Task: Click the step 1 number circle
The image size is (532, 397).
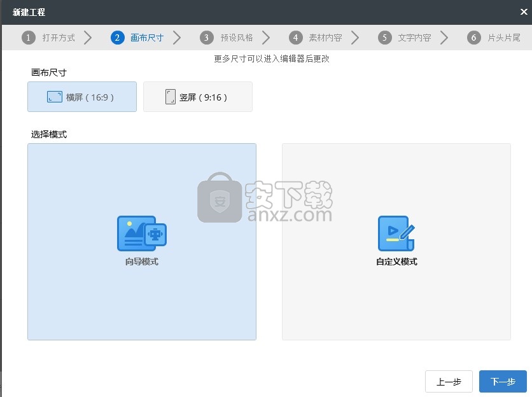Action: 28,38
